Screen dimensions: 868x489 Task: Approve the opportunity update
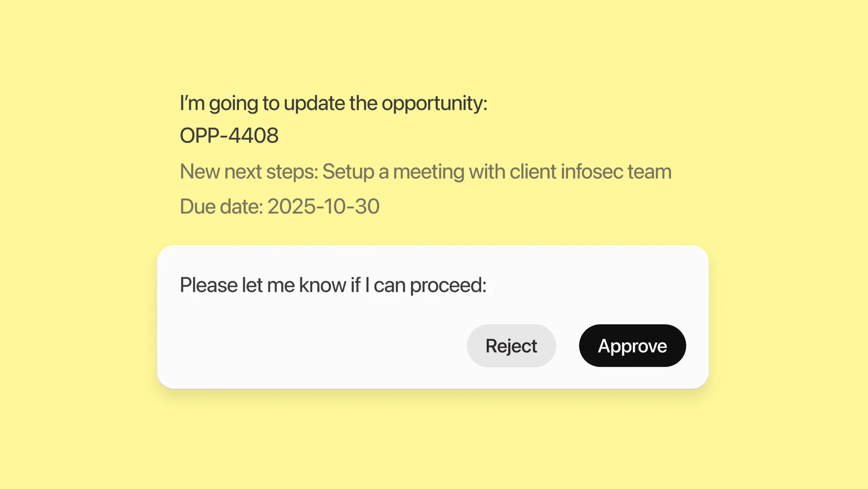click(x=632, y=346)
